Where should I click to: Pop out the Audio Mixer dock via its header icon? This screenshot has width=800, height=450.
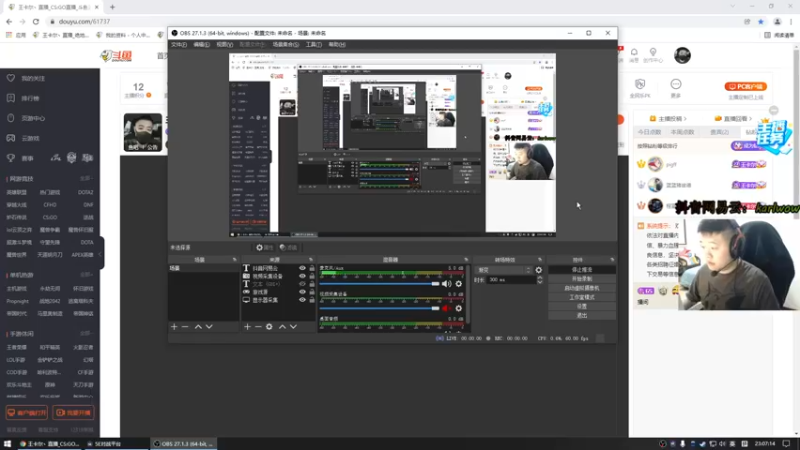pos(466,260)
